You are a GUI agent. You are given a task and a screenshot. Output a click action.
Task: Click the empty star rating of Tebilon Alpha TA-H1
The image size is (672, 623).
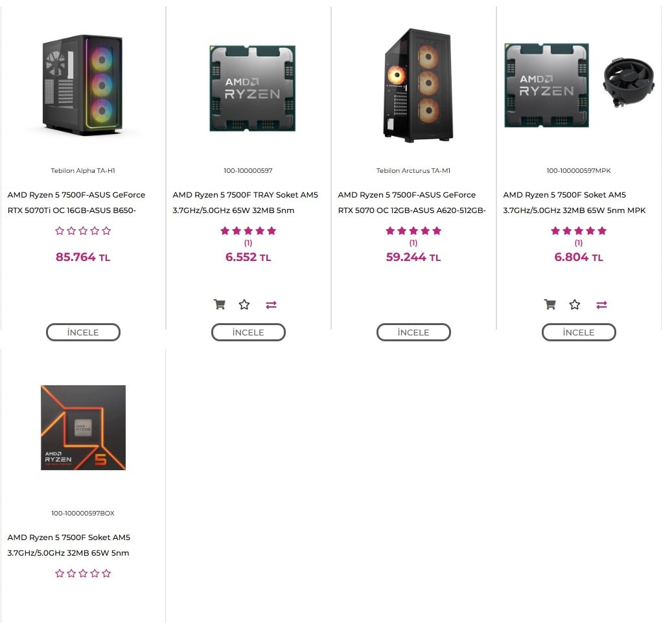(83, 231)
